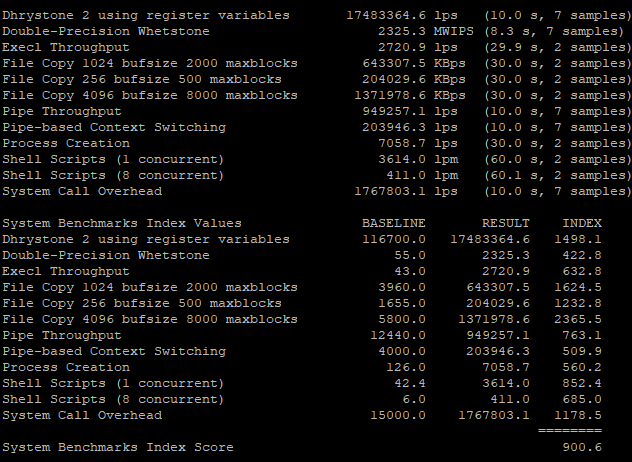632x462 pixels.
Task: Click the '(8.3 s, 7 samples)' timing text
Action: click(554, 31)
